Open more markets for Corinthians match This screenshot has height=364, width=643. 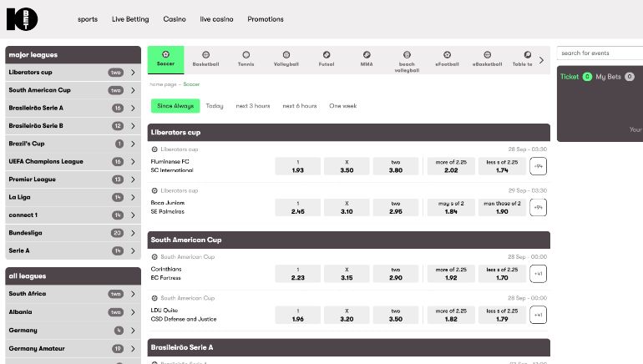[x=538, y=274]
